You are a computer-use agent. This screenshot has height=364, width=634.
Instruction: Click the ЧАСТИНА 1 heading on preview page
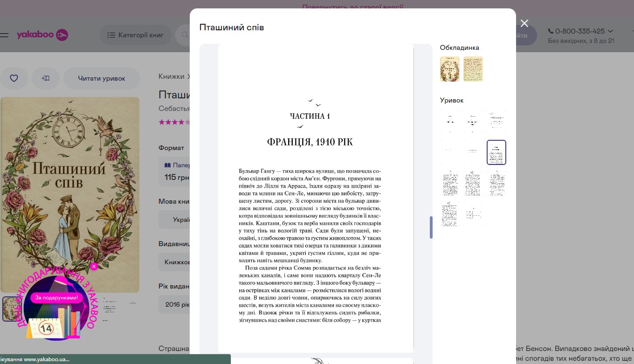(x=310, y=116)
